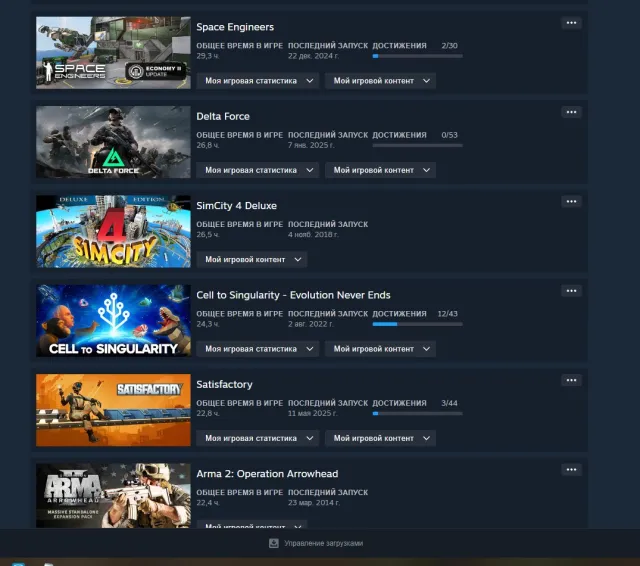
Task: Click Satisfactory achievements progress bar
Action: pos(418,413)
